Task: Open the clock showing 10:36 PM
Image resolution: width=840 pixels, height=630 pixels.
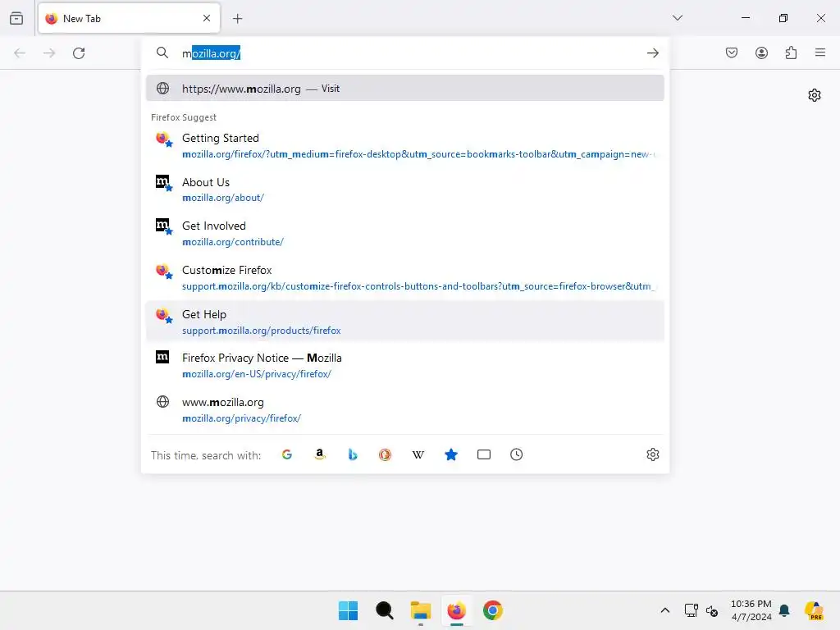Action: 751,610
